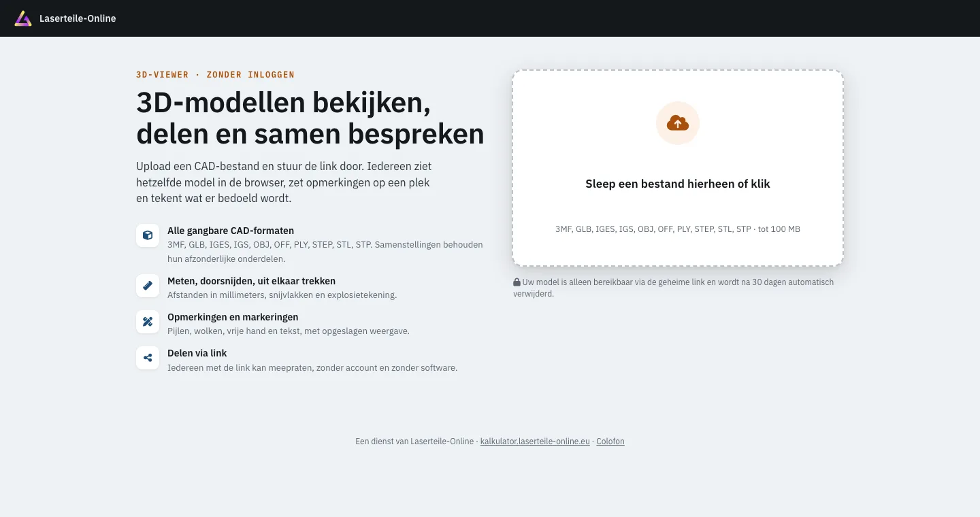
Task: Click 'Meten, doorsnijden, uit elkaar trekken' title
Action: (x=251, y=281)
